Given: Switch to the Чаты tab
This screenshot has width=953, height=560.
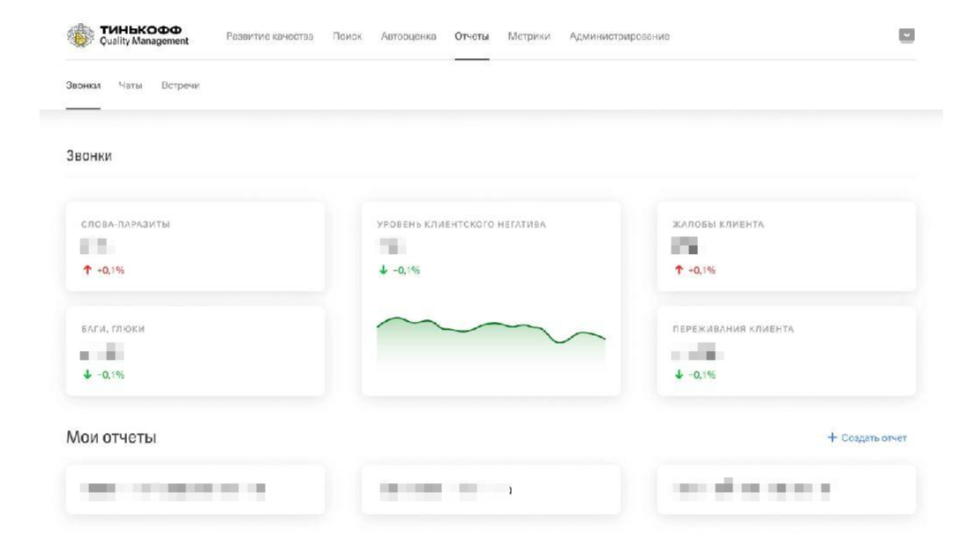Looking at the screenshot, I should click(x=131, y=86).
